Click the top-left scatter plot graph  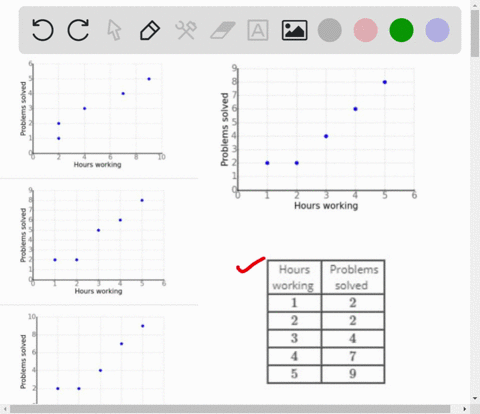[x=93, y=114]
